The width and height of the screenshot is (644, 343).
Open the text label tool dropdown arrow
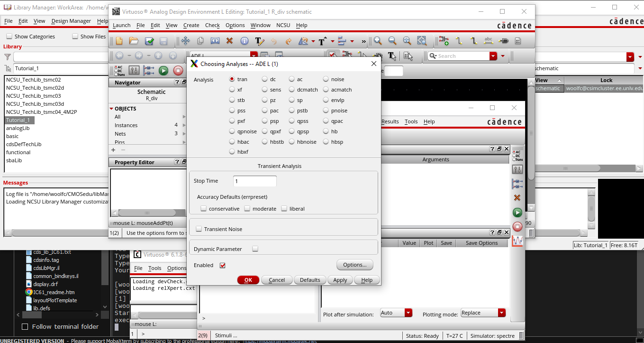332,41
